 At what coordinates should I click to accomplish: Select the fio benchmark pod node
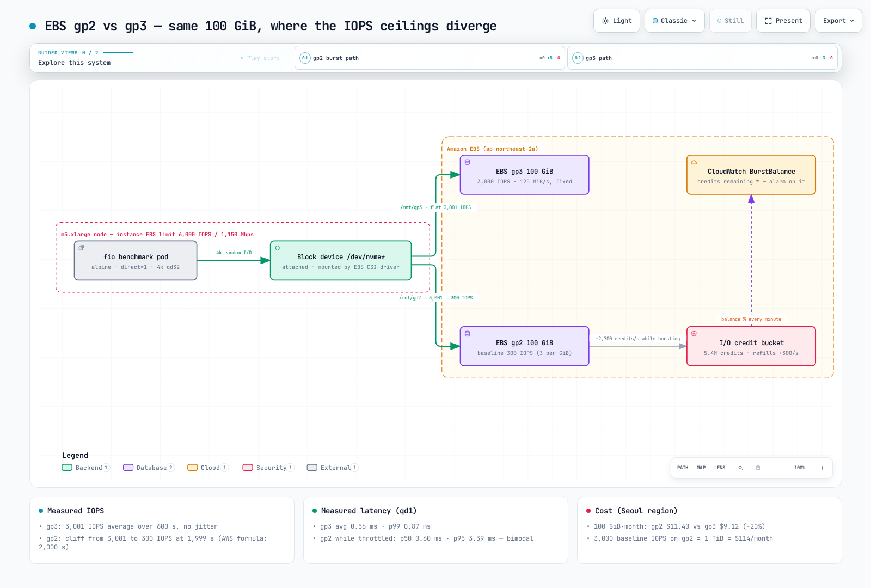136,260
